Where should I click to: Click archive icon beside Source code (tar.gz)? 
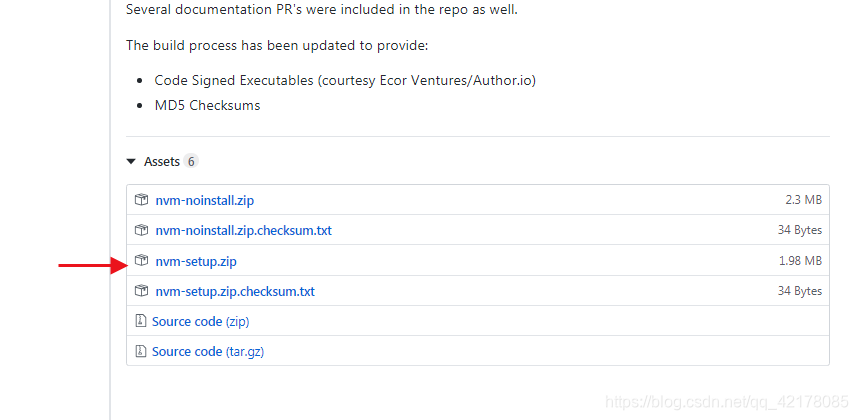pos(141,351)
